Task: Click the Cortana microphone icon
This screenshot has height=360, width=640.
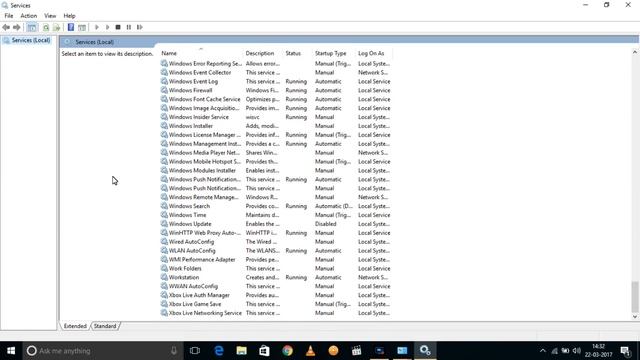Action: tap(174, 351)
